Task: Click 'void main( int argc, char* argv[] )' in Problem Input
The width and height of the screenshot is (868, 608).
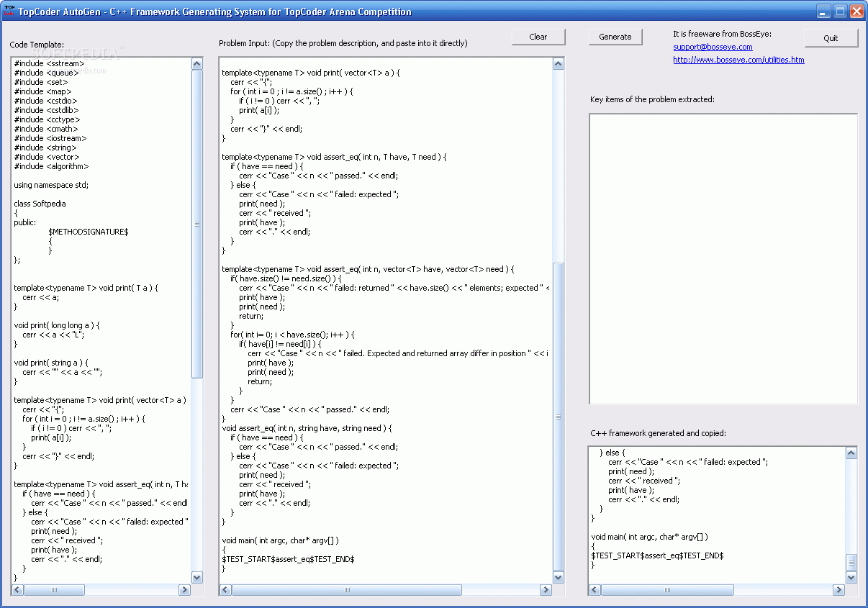Action: click(280, 540)
